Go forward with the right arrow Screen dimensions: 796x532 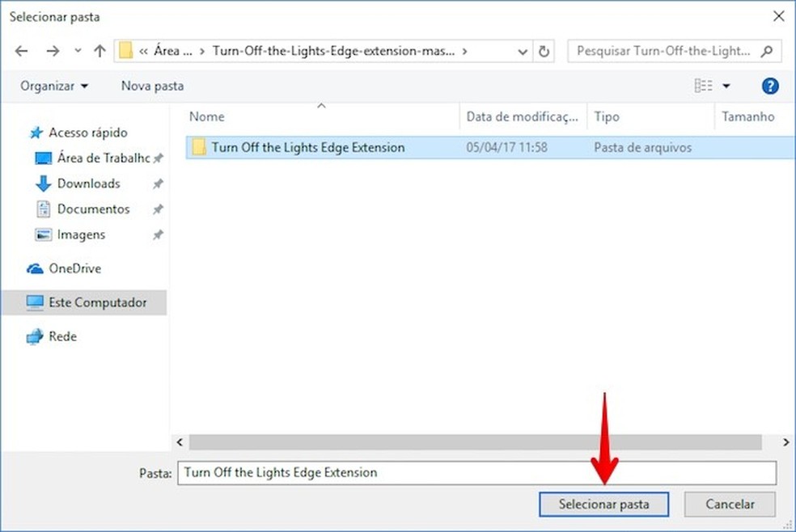[x=53, y=51]
